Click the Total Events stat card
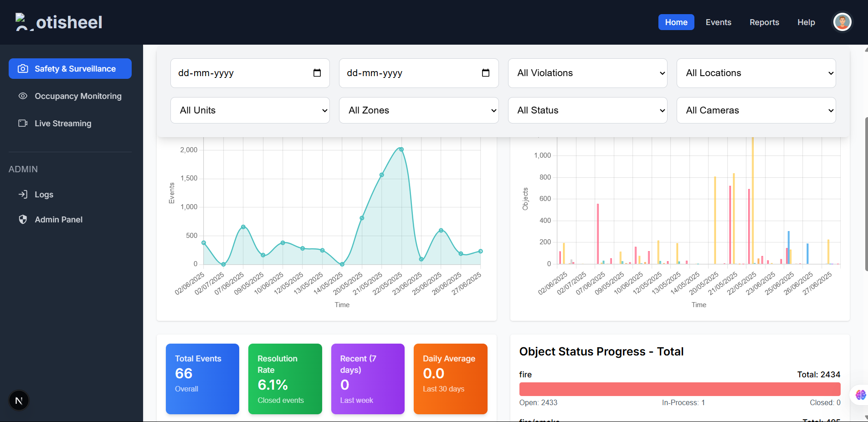Screen dimensions: 868x422 click(202, 379)
